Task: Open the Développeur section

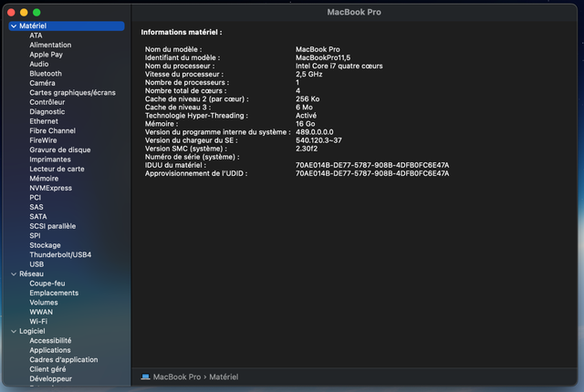Action: coord(51,379)
